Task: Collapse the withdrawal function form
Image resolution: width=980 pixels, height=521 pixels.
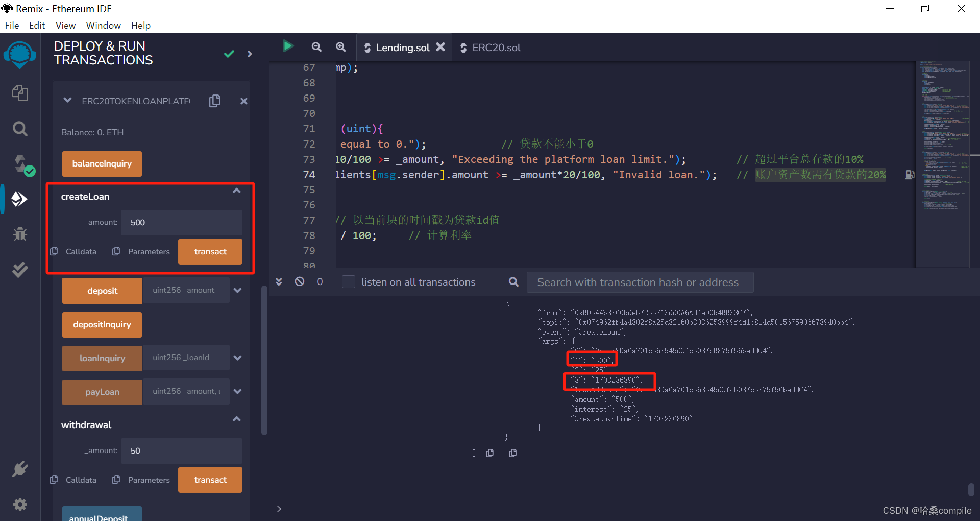Action: click(x=236, y=419)
